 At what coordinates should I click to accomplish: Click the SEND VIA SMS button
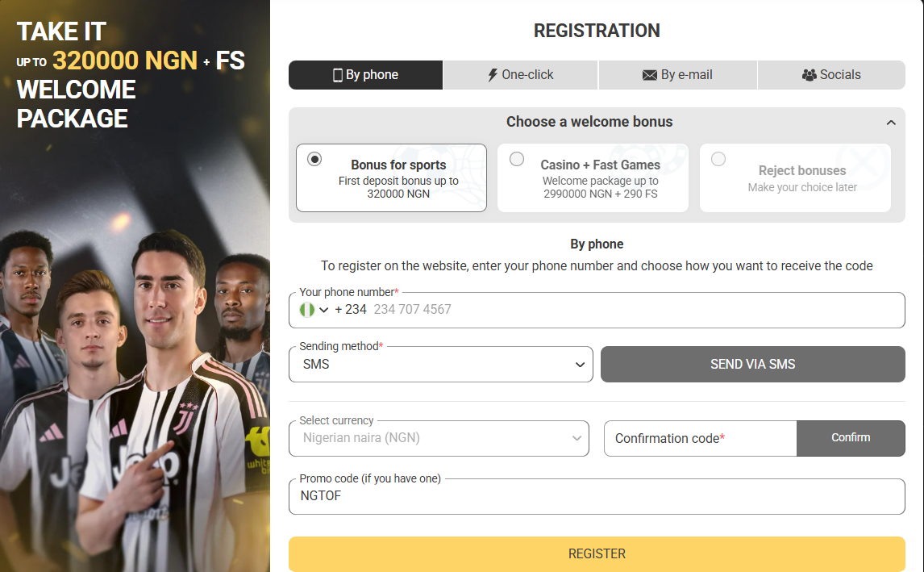pos(752,365)
